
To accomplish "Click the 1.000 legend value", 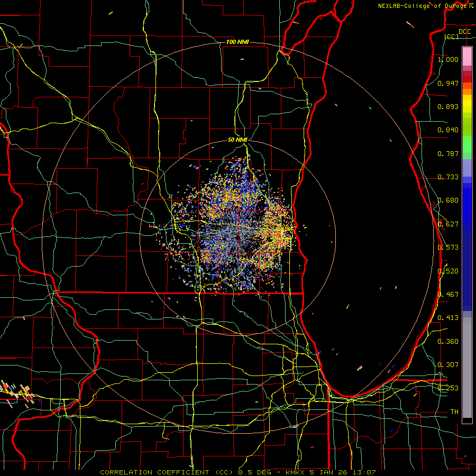I will point(448,59).
